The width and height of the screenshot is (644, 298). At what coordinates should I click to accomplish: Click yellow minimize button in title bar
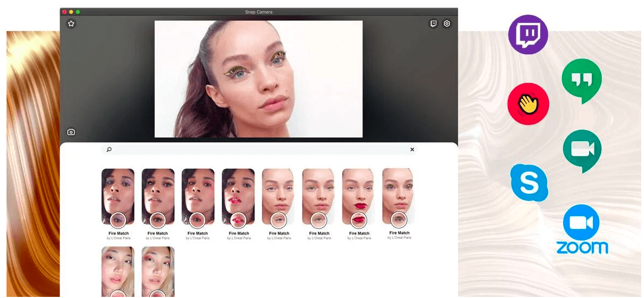click(71, 12)
